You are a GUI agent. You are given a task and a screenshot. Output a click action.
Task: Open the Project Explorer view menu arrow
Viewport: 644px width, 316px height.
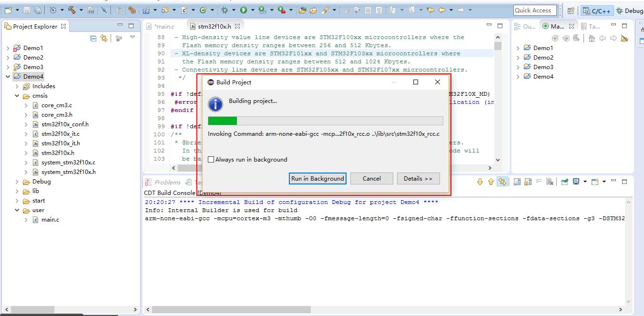click(133, 38)
